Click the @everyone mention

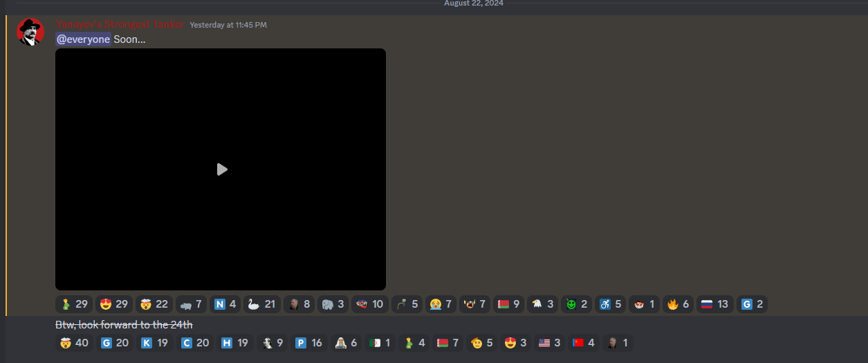[83, 39]
